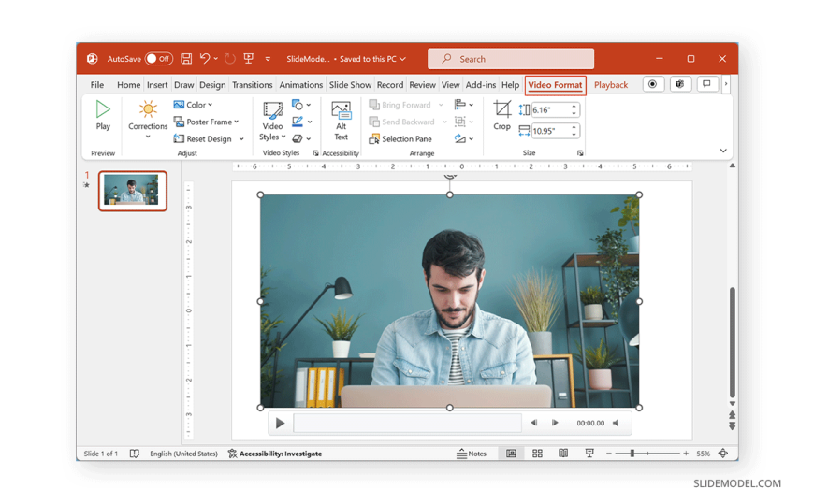Click the Selection Pane button
The image size is (814, 504).
400,139
